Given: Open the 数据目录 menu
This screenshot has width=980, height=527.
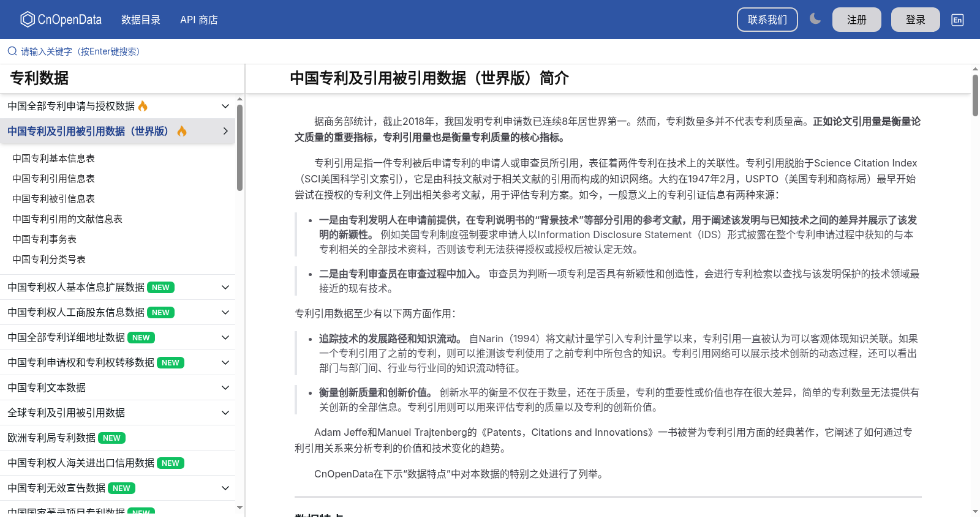Looking at the screenshot, I should (x=141, y=20).
